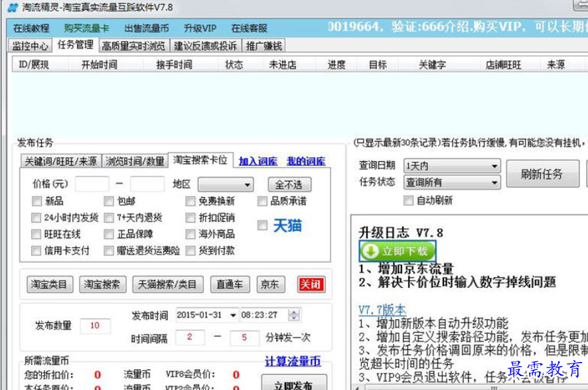
Task: Enable the 品质承诺 checkbox
Action: (262, 202)
